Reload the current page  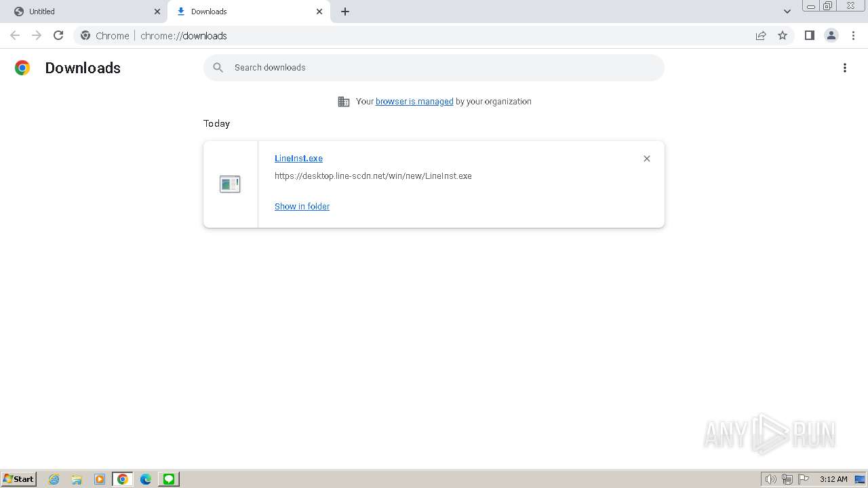click(x=58, y=35)
